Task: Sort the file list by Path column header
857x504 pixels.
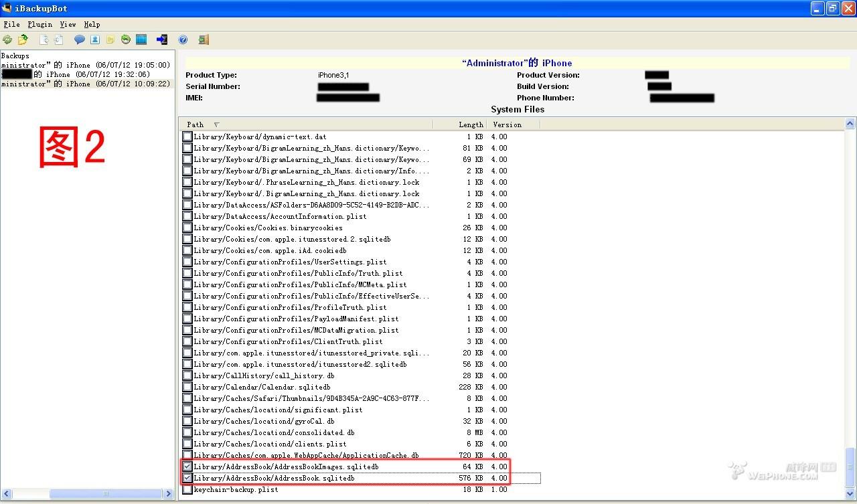Action: [307, 124]
